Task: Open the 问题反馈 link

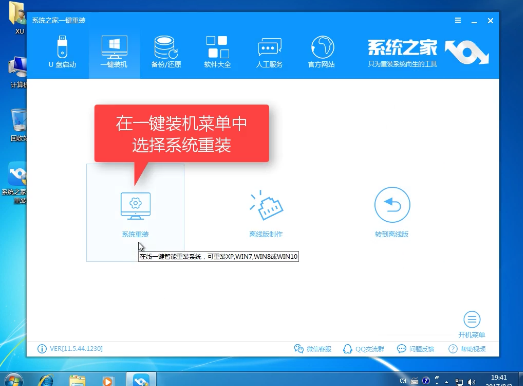Action: (422, 349)
